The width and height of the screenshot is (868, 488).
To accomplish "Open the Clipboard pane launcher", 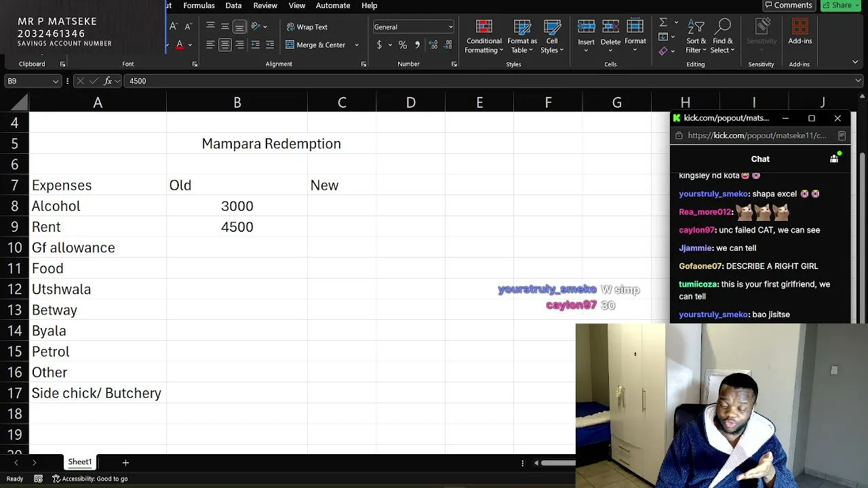I will pos(62,64).
